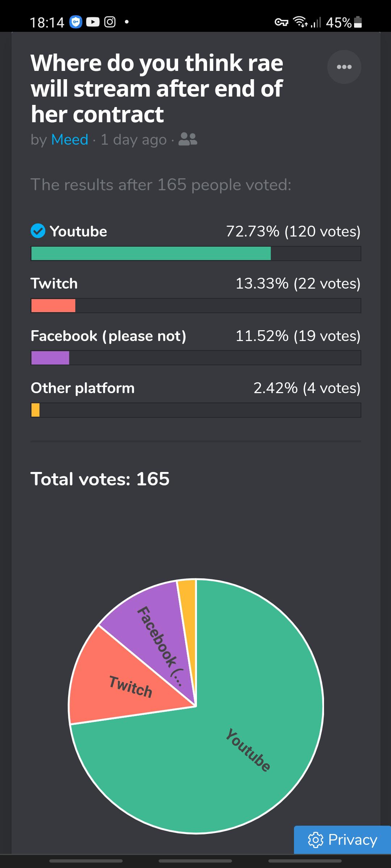Tap the Instagram notification icon
391x868 pixels.
[110, 22]
